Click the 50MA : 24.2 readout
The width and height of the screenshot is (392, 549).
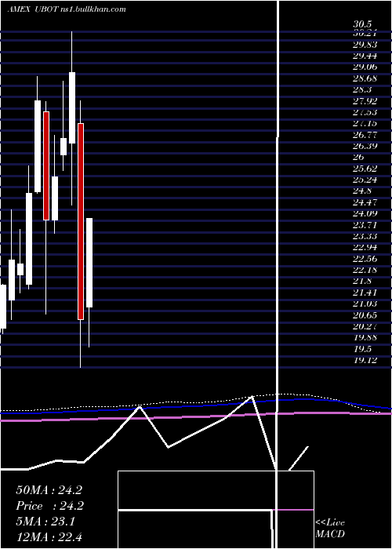coord(49,490)
